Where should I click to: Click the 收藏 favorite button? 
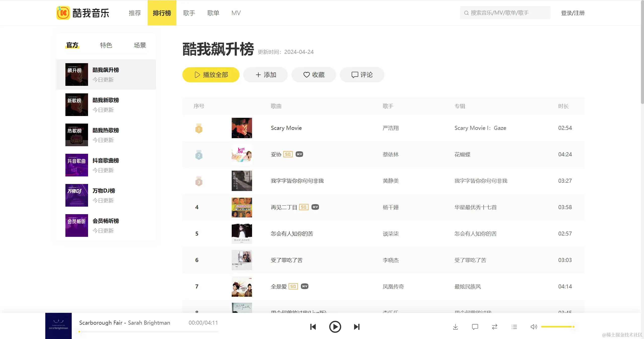tap(314, 75)
